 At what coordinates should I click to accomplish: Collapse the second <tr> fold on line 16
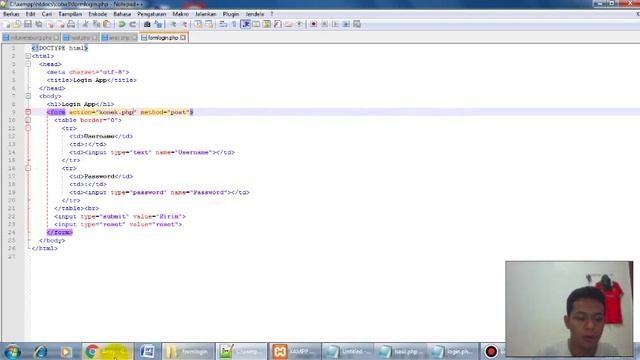[28, 168]
